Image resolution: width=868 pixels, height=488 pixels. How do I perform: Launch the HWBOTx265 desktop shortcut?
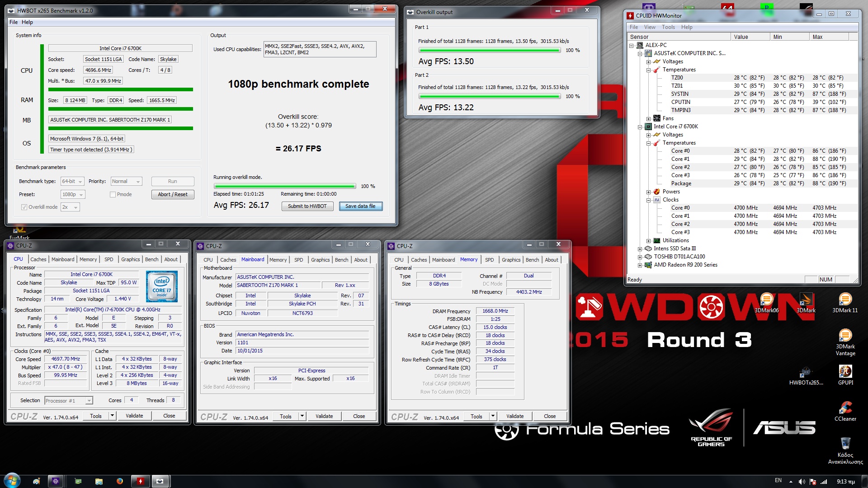(x=806, y=375)
